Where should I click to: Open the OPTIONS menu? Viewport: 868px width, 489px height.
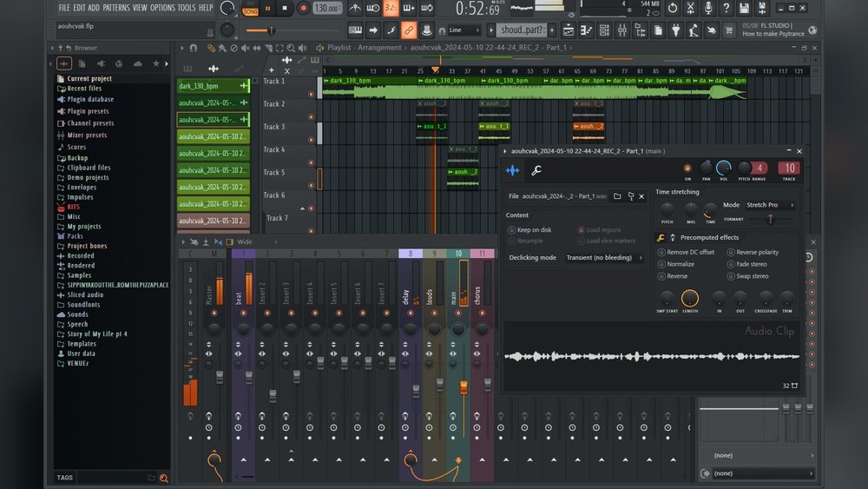pos(163,8)
